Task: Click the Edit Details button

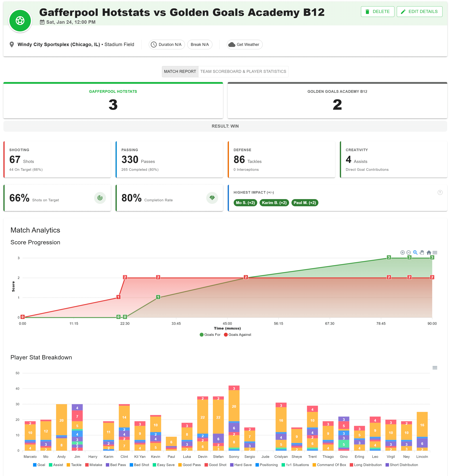Action: pos(419,11)
